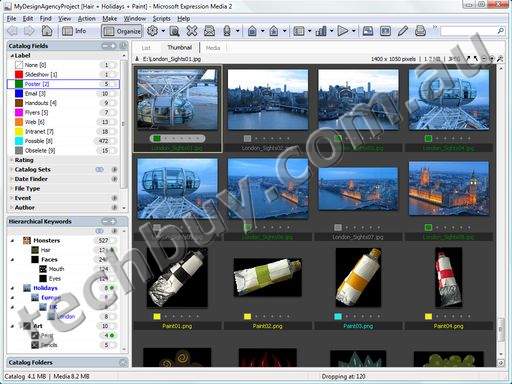The image size is (512, 384).
Task: Select the green Poster label swatch
Action: [x=19, y=84]
